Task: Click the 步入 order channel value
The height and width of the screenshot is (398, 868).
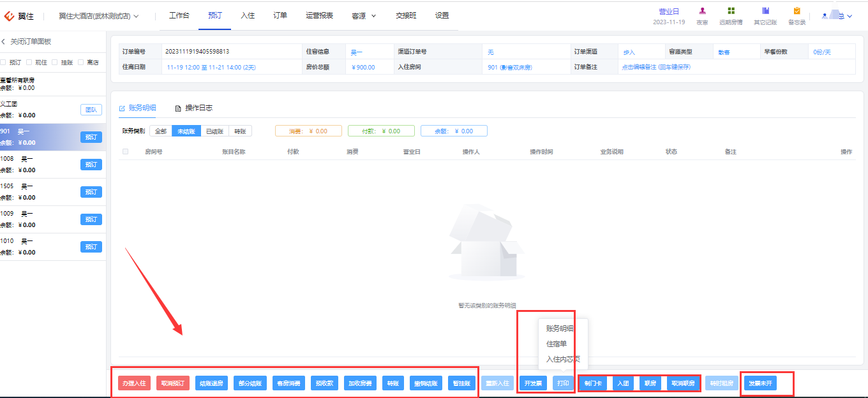Action: [629, 52]
